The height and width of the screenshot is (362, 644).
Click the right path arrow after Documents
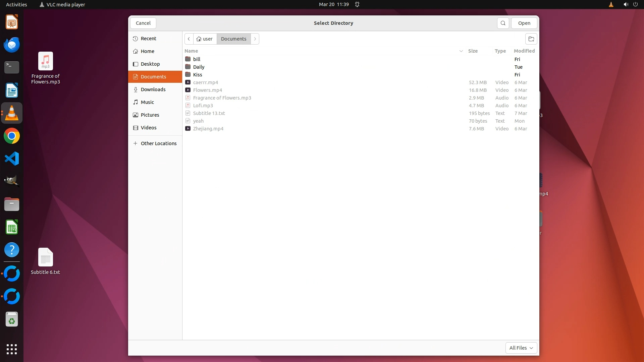(255, 39)
